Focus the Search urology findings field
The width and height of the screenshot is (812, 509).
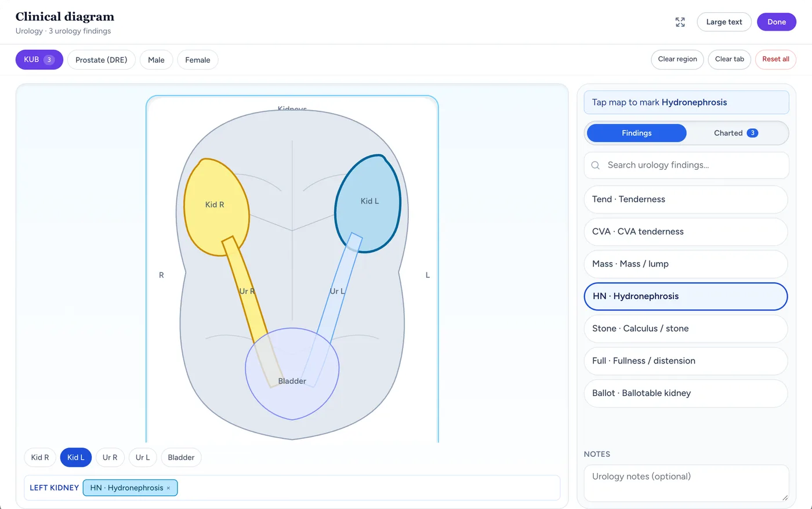(x=686, y=165)
